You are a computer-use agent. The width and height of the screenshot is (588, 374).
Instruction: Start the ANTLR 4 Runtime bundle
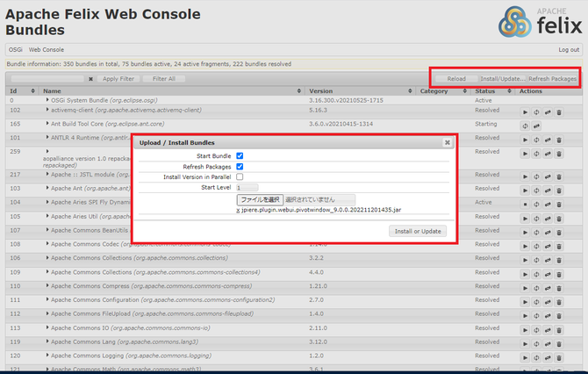pos(525,140)
